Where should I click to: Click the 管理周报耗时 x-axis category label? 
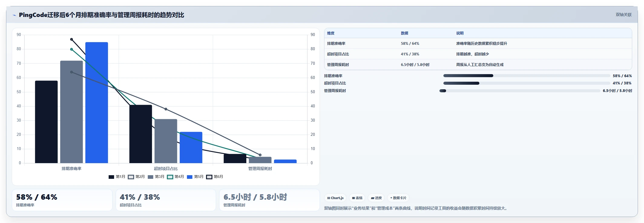coord(260,169)
